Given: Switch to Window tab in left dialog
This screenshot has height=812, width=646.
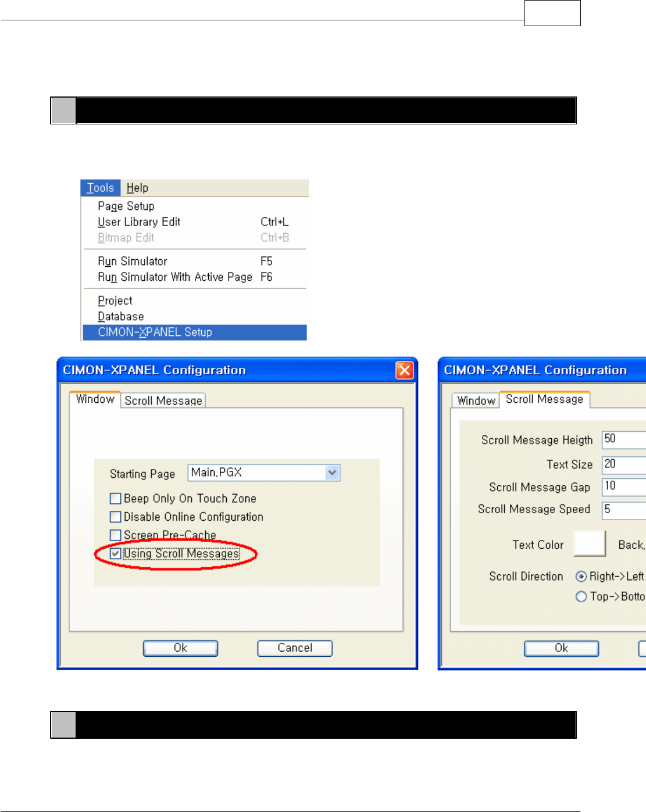Looking at the screenshot, I should point(95,399).
